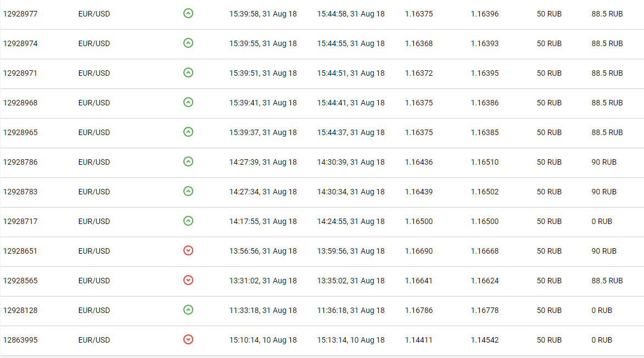This screenshot has width=644, height=358.
Task: Click the red down icon on row 12928565
Action: coord(188,281)
